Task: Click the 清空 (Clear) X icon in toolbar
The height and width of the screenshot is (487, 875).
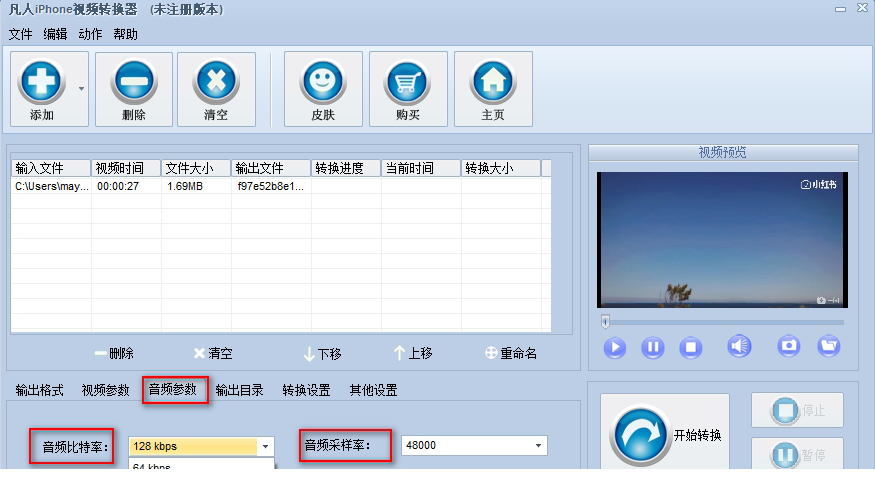Action: (x=216, y=81)
